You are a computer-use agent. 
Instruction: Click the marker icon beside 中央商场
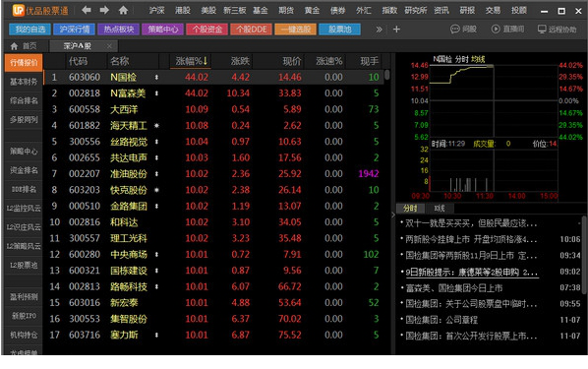[x=156, y=255]
